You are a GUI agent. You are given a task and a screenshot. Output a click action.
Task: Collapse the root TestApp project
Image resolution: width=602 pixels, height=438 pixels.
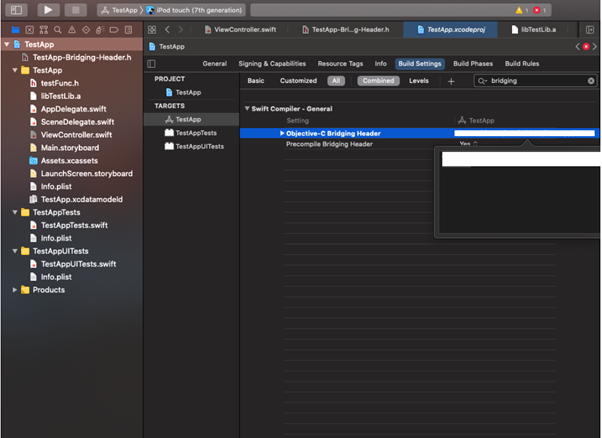[x=7, y=45]
